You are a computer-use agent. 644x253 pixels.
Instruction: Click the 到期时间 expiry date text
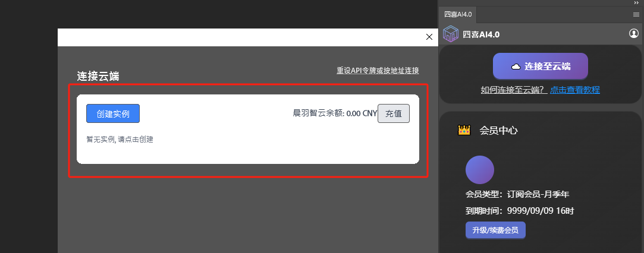(x=520, y=211)
